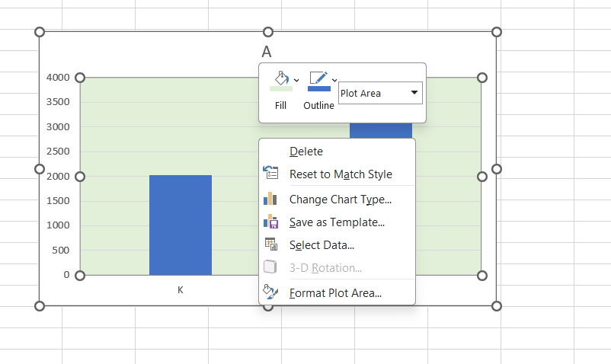The width and height of the screenshot is (611, 364).
Task: Expand the Fill color dropdown arrow
Action: 296,80
